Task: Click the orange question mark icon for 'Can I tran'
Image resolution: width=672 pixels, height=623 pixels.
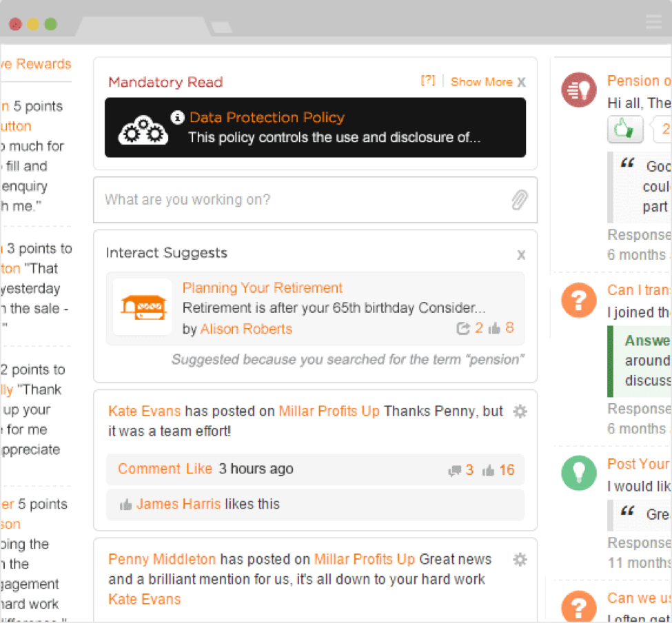Action: pos(579,300)
